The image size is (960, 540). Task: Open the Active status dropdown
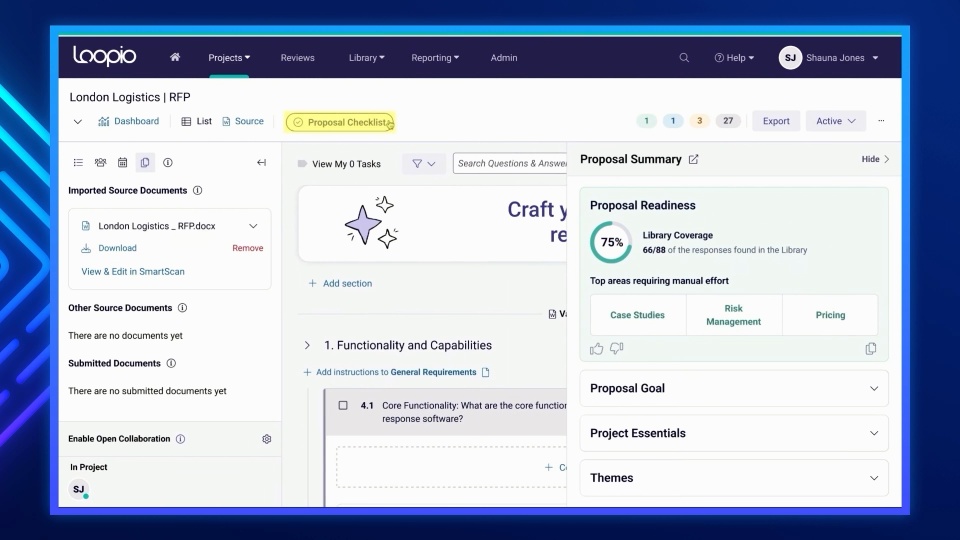[x=836, y=121]
